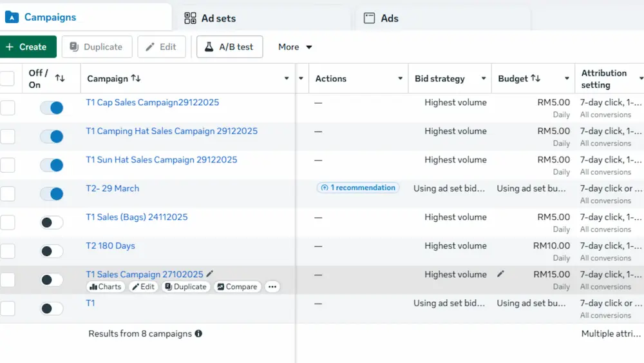The image size is (644, 363).
Task: Open Budget column dropdown arrow
Action: pyautogui.click(x=567, y=78)
